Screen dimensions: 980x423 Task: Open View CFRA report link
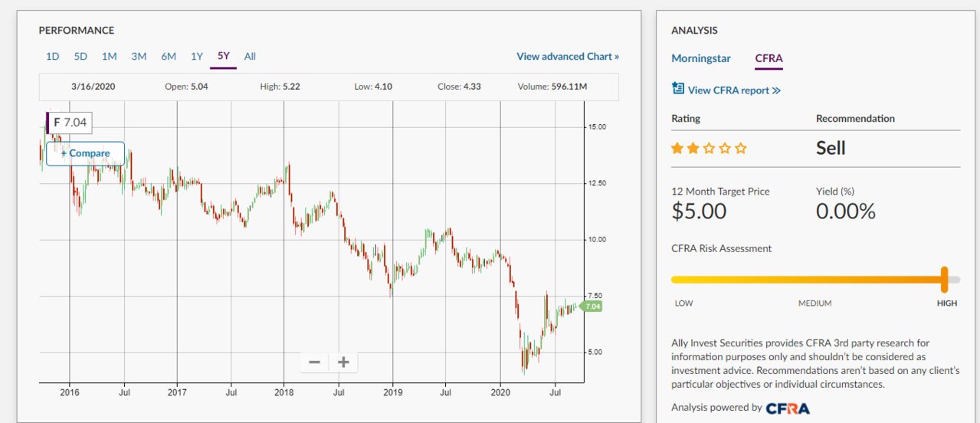(734, 90)
